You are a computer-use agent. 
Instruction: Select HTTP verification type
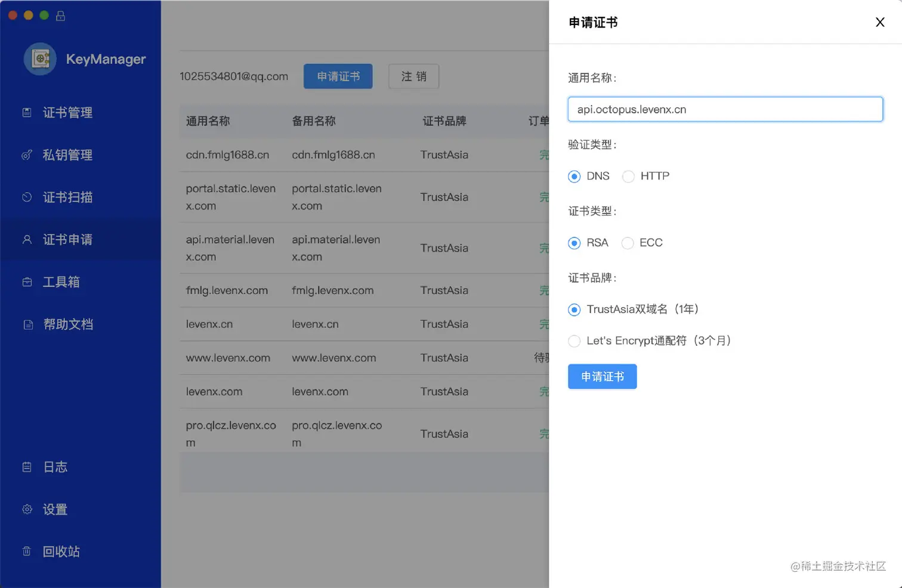coord(628,177)
